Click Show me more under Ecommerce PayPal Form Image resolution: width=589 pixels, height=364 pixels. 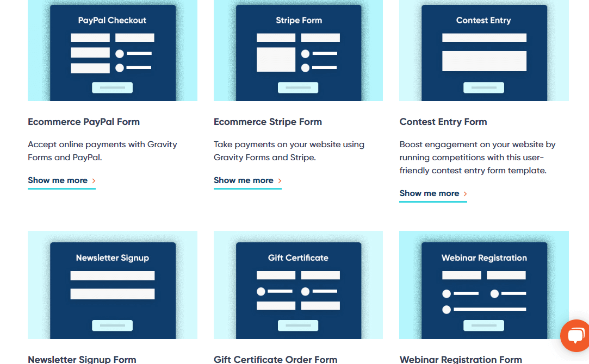(58, 180)
